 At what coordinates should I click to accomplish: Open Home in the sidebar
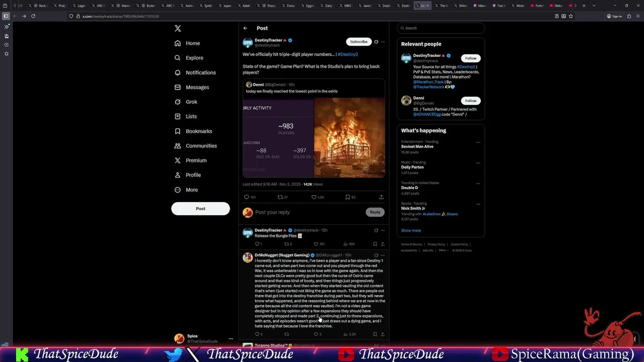tap(187, 43)
